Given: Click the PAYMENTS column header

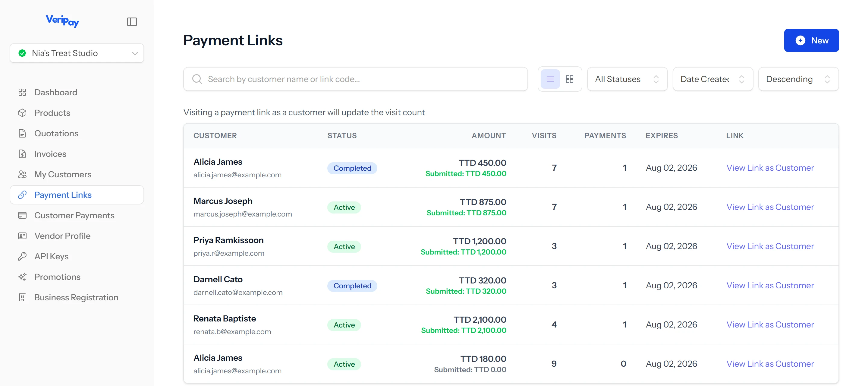Looking at the screenshot, I should click(x=605, y=135).
